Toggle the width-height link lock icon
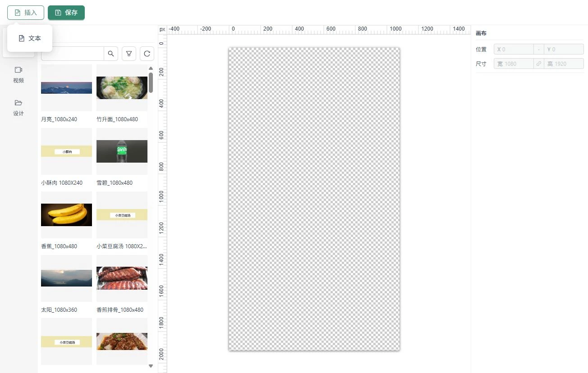588x373 pixels. tap(538, 64)
